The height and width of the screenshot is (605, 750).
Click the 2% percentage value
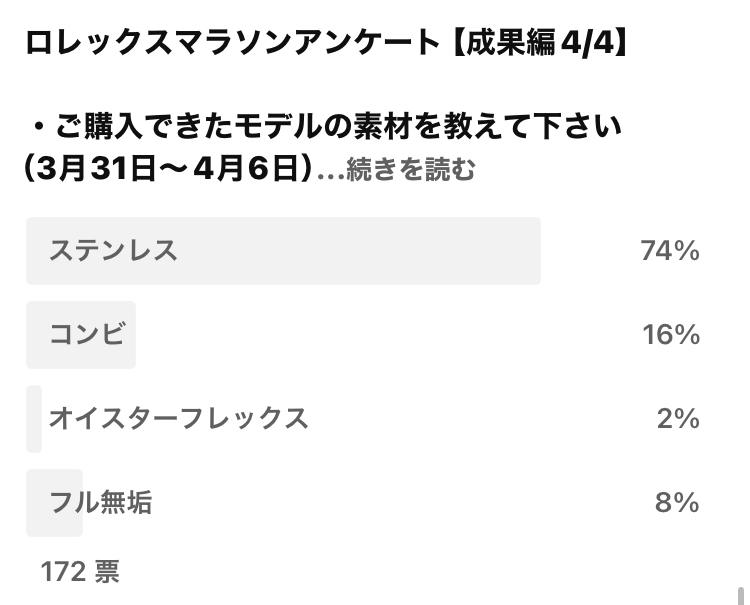(x=678, y=419)
